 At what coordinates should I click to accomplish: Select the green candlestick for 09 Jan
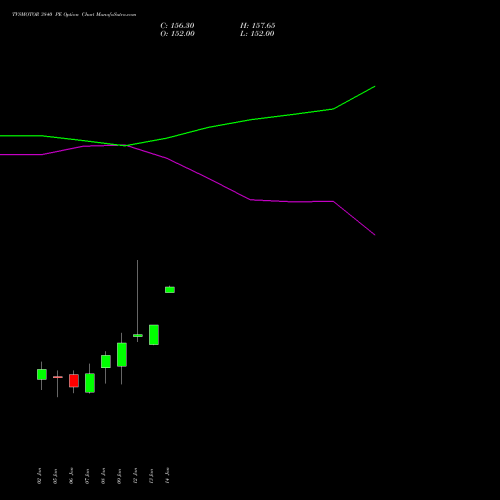(122, 355)
